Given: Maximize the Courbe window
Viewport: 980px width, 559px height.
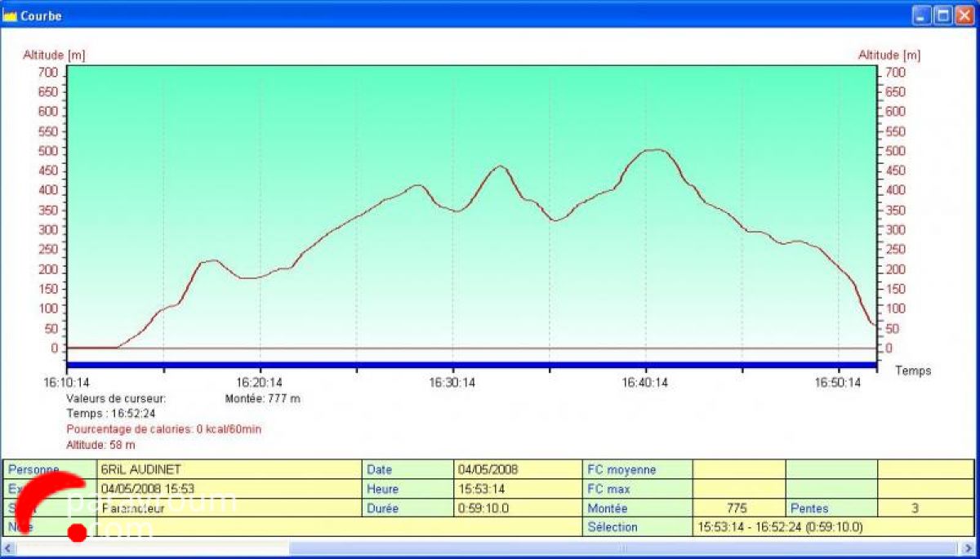Looking at the screenshot, I should click(942, 16).
